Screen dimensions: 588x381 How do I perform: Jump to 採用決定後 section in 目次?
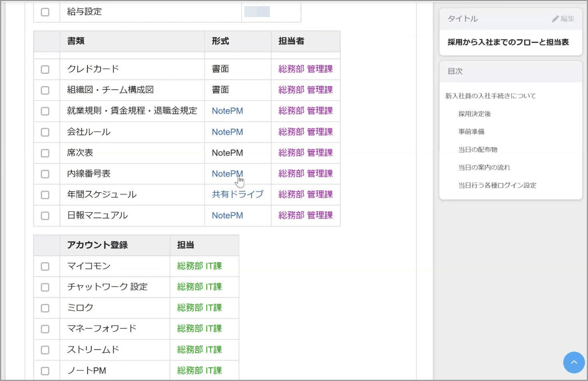pos(475,114)
